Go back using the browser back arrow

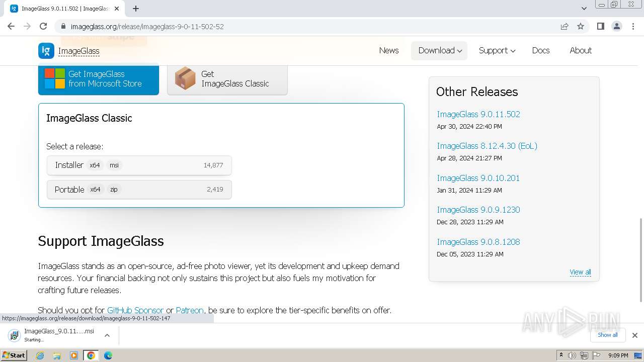[x=11, y=26]
